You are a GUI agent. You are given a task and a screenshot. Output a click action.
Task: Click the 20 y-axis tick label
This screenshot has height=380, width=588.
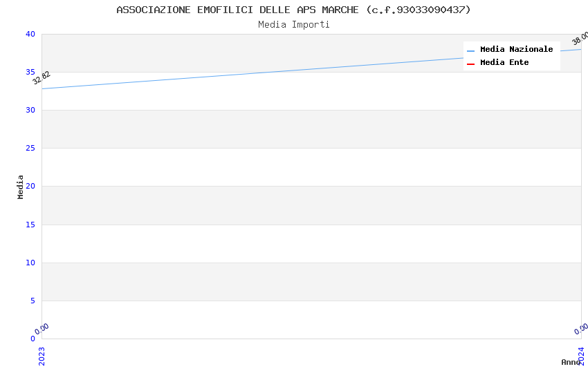[x=30, y=186]
